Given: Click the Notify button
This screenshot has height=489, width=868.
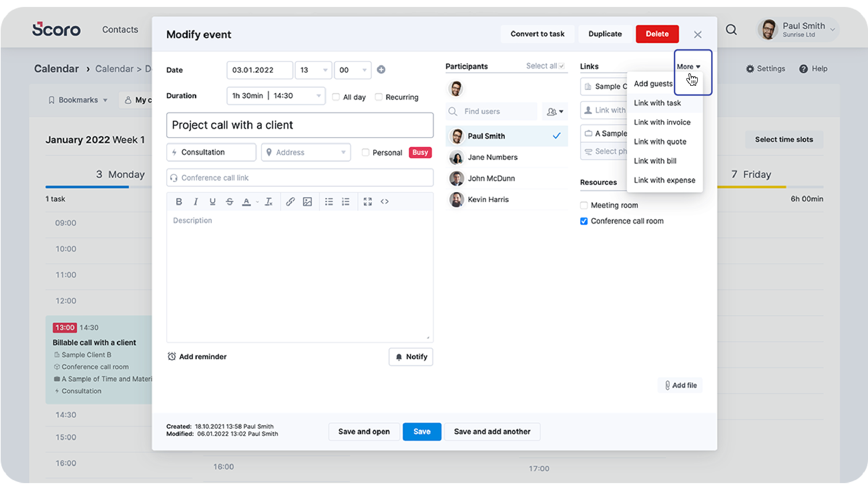Looking at the screenshot, I should point(411,357).
